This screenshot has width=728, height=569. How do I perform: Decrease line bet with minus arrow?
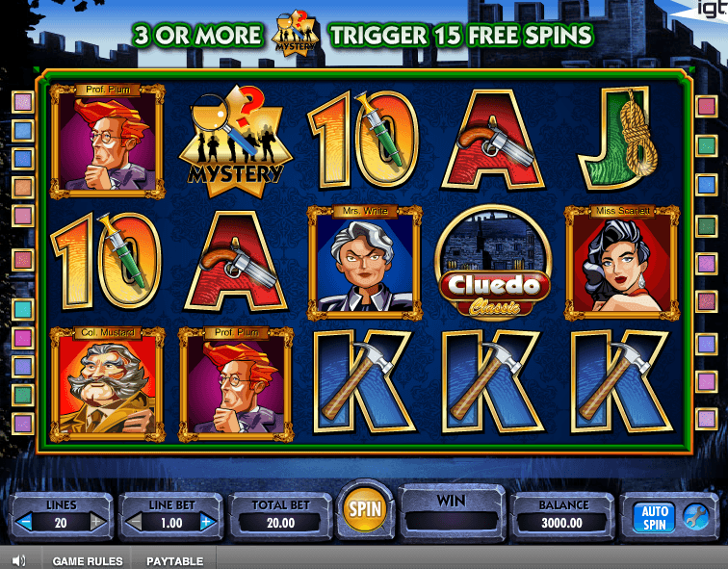point(135,522)
